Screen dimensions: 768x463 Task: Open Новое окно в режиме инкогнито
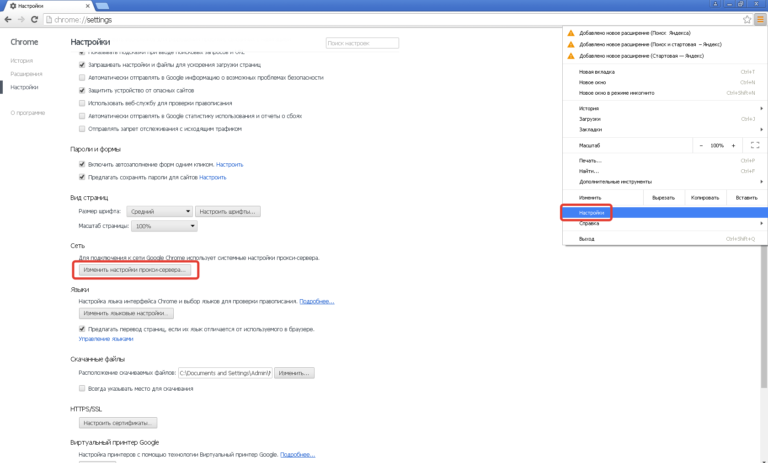click(x=665, y=93)
